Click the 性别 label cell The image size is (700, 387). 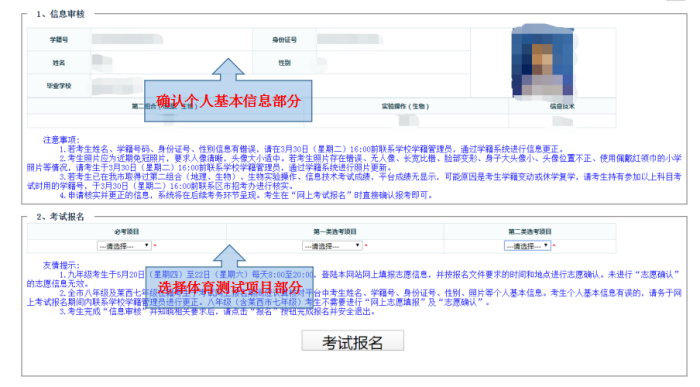(x=284, y=63)
